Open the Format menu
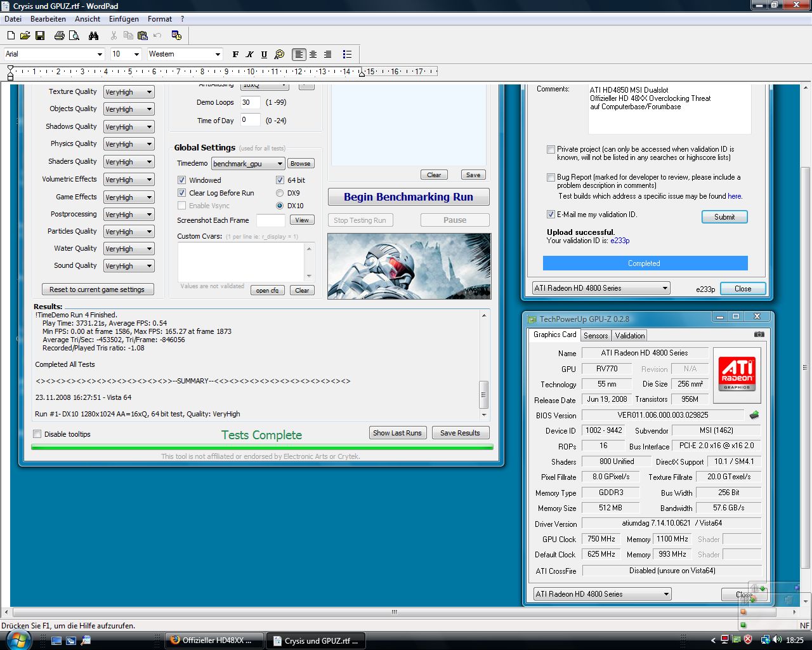This screenshot has width=812, height=650. coord(160,19)
